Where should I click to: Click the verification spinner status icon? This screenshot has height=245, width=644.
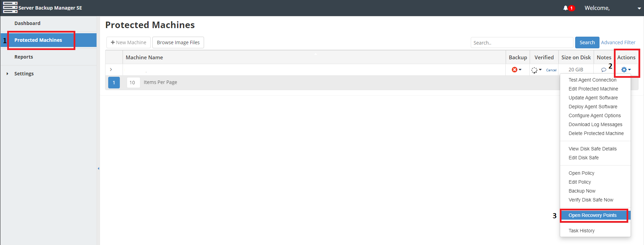pyautogui.click(x=534, y=70)
